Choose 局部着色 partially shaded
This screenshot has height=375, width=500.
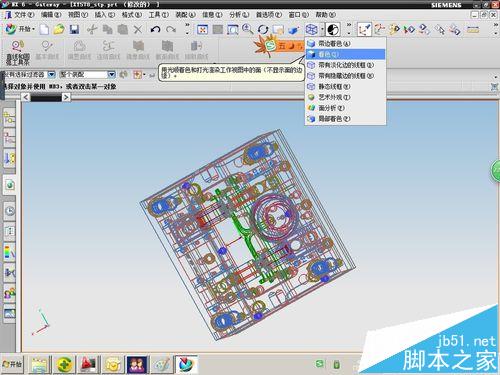[x=345, y=118]
